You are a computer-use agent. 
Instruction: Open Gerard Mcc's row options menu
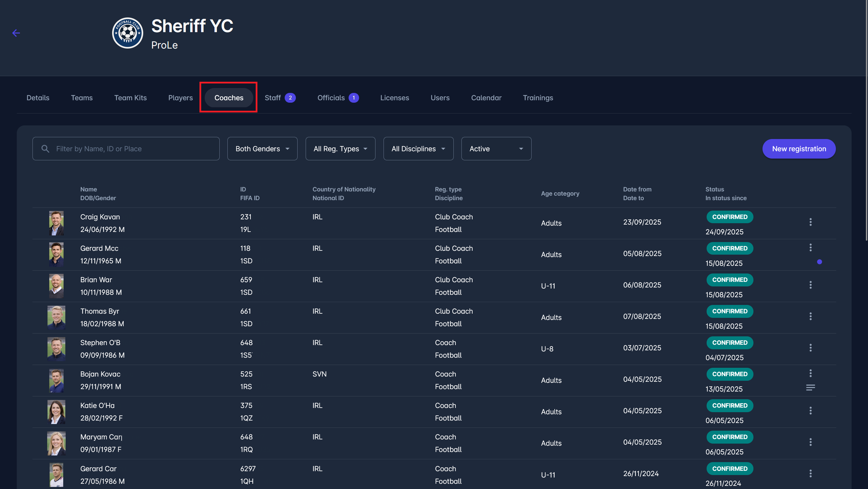point(810,248)
